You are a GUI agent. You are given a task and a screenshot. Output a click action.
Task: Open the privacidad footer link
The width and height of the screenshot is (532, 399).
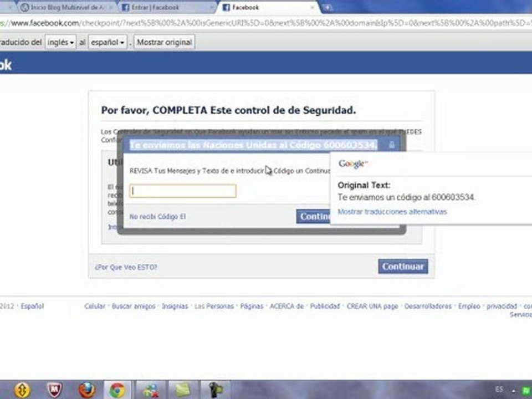[502, 306]
